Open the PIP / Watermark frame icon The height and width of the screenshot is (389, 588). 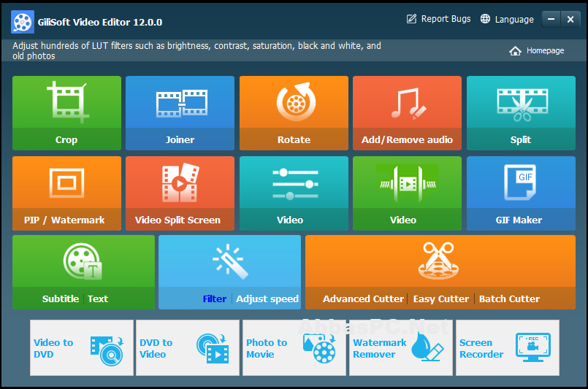click(x=66, y=183)
